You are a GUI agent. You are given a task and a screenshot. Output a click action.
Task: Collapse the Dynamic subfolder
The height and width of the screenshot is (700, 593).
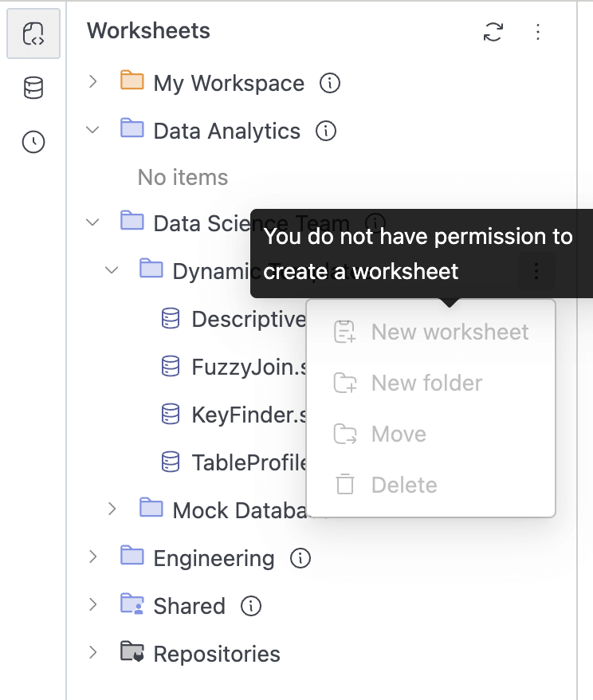coord(112,270)
